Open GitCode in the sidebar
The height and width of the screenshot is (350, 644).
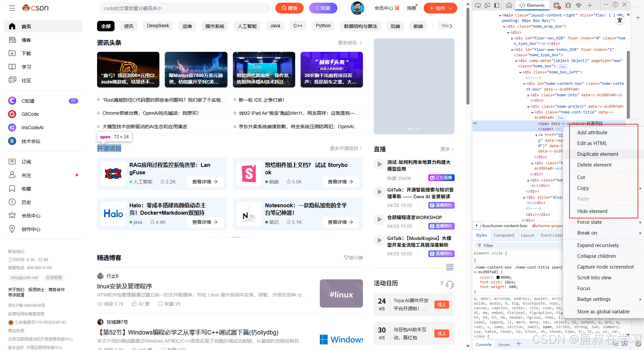43,114
